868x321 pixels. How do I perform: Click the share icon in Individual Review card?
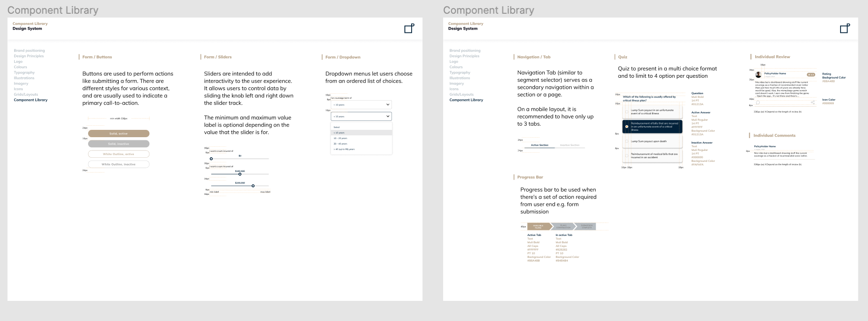812,102
